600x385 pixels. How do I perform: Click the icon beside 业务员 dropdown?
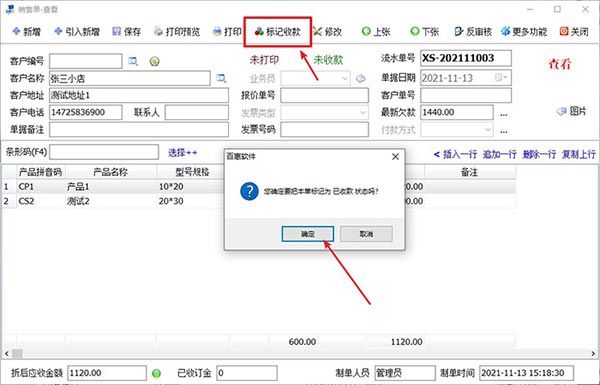(x=360, y=78)
